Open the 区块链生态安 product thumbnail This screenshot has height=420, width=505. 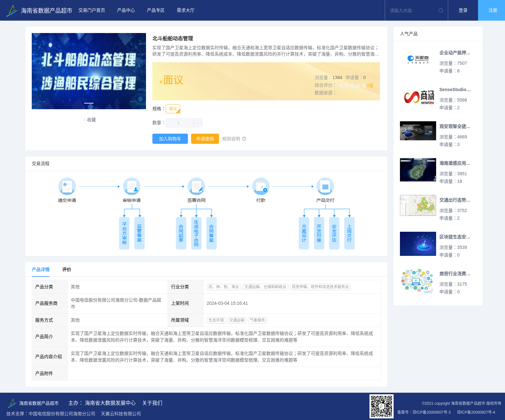point(418,244)
